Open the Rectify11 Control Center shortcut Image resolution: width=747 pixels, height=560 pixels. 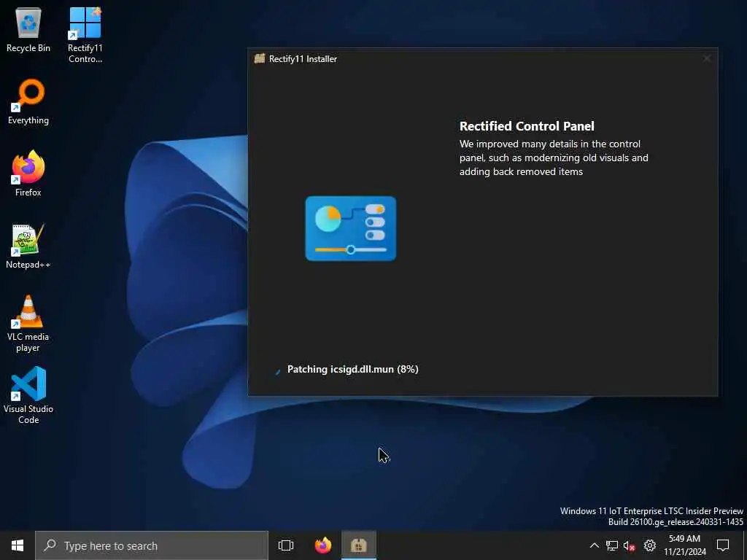(x=85, y=35)
